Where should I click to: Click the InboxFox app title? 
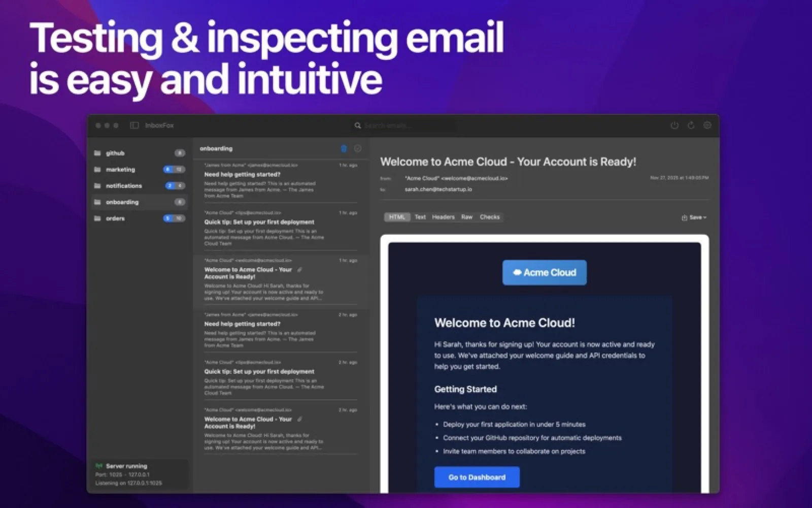[159, 125]
